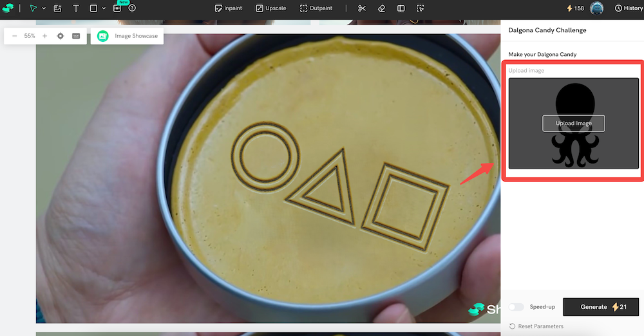Select the eraser tool
644x336 pixels.
pos(381,8)
